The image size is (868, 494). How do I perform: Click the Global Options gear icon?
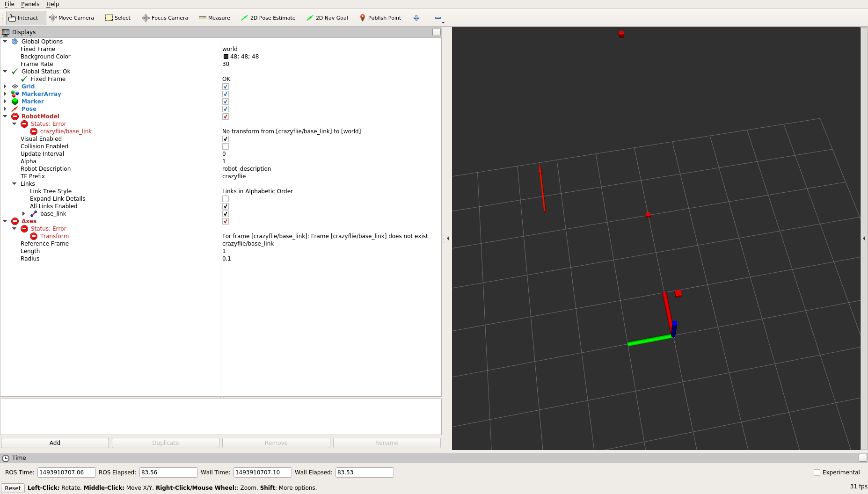click(15, 42)
